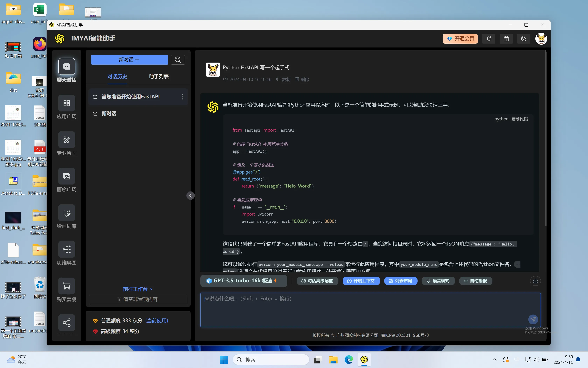This screenshot has width=588, height=368.
Task: Collapse the conversation list panel arrow
Action: point(191,195)
